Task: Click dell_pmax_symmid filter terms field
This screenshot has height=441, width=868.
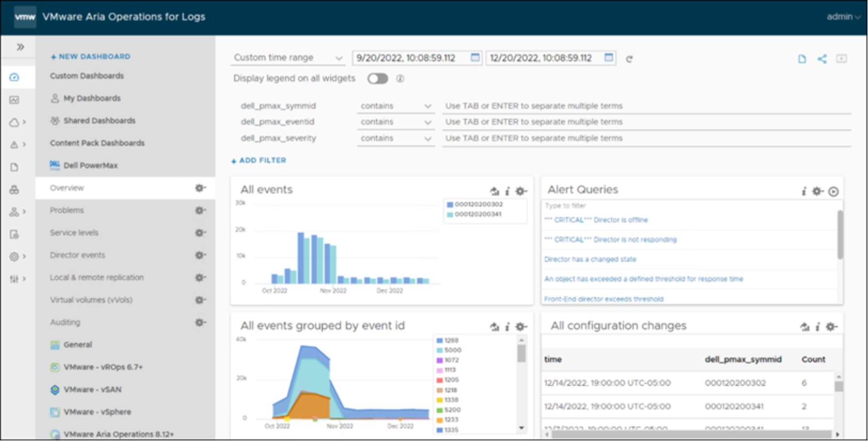Action: coord(646,106)
